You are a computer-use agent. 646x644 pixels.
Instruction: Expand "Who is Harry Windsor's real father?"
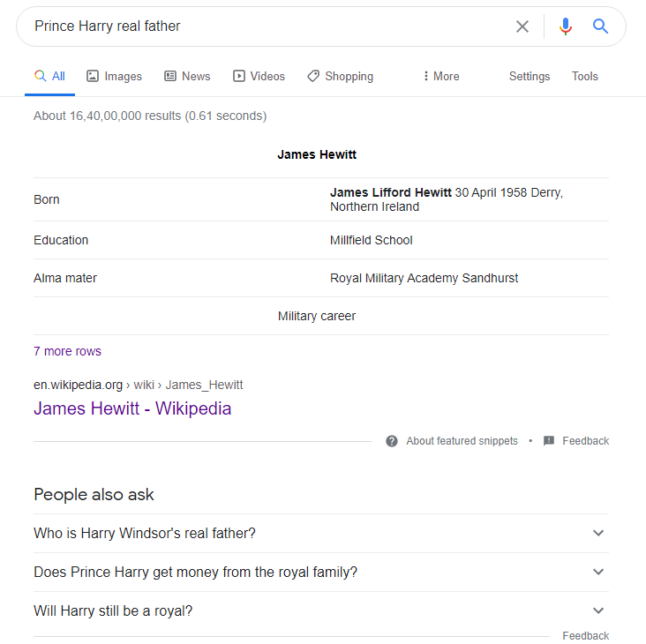pyautogui.click(x=321, y=533)
